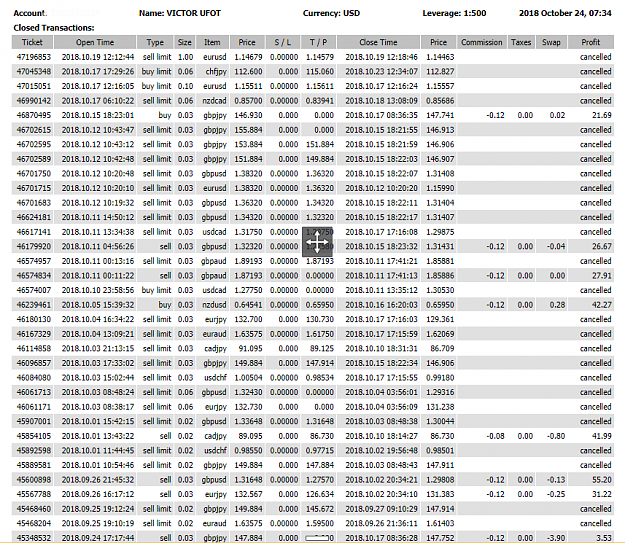The width and height of the screenshot is (625, 543).
Task: Click cadjpy item in ticket 46114858 row
Action: [216, 349]
